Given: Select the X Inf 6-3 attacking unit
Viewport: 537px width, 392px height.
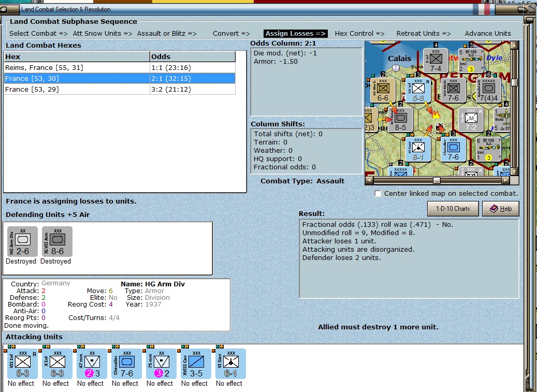Looking at the screenshot, I should pyautogui.click(x=57, y=364).
